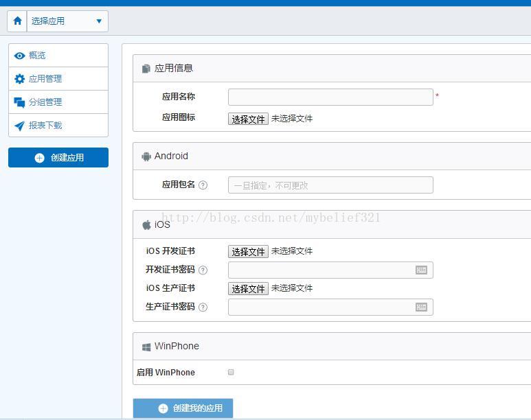The height and width of the screenshot is (420, 531).
Task: Click the WinPhone section header text
Action: 177,346
